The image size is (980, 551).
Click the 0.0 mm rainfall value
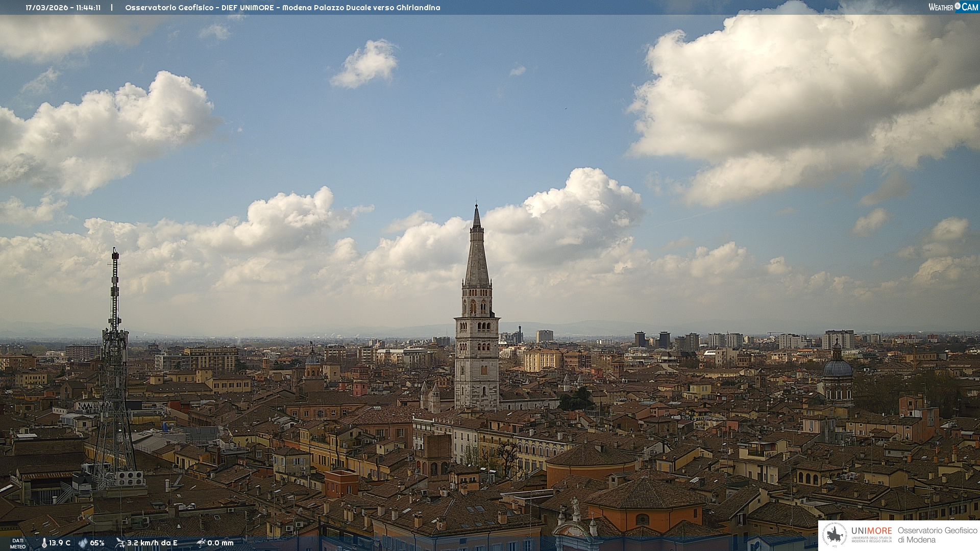[x=220, y=543]
